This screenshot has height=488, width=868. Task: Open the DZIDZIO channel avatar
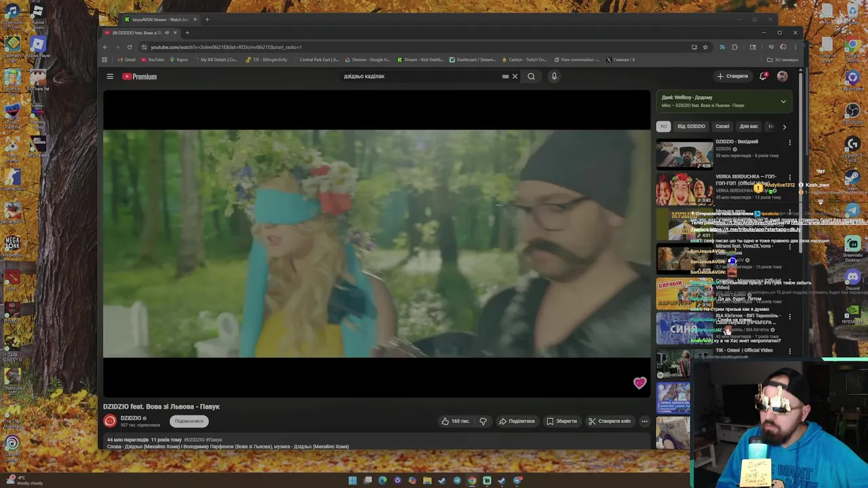pyautogui.click(x=110, y=421)
